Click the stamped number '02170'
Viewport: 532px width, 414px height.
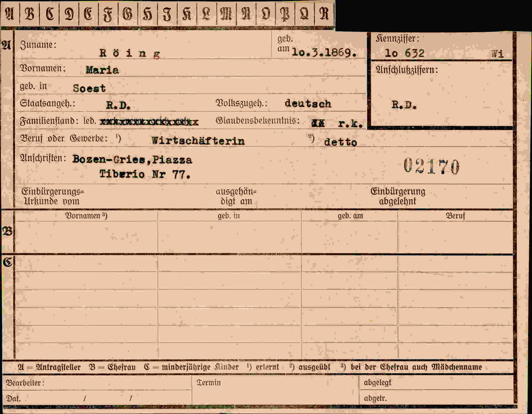click(431, 166)
